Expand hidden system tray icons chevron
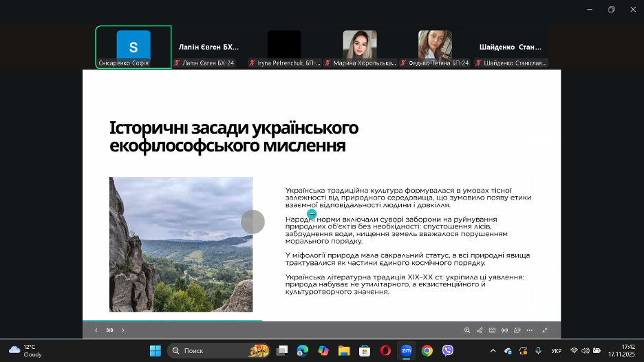 pyautogui.click(x=492, y=350)
